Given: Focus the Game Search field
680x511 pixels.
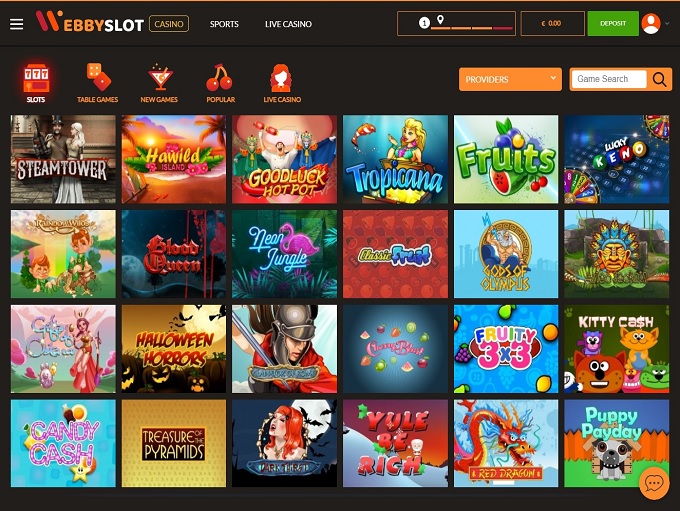Looking at the screenshot, I should (609, 79).
